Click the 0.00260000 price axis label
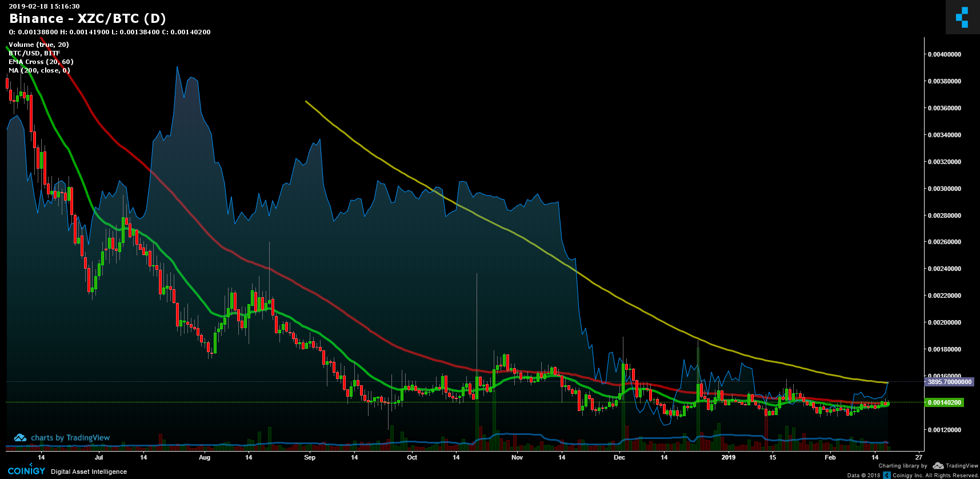 (944, 242)
